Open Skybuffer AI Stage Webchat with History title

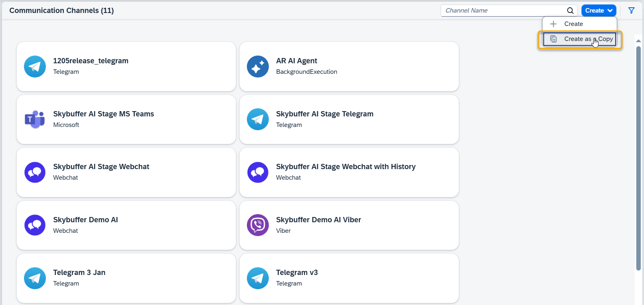coord(346,167)
